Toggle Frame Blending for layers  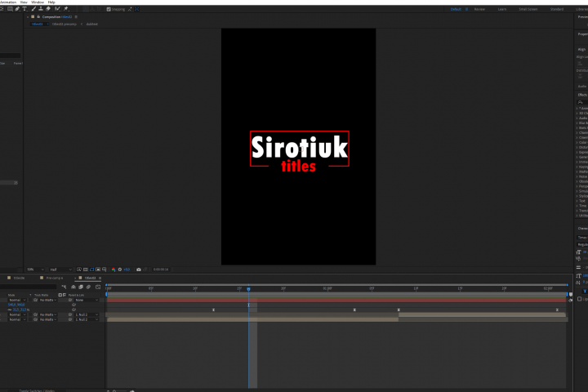click(x=81, y=287)
